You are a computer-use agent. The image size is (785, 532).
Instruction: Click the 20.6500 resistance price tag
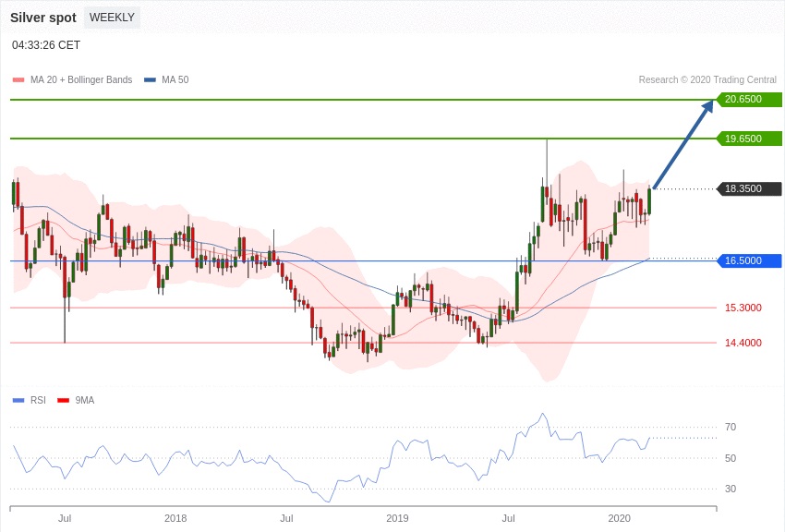749,99
